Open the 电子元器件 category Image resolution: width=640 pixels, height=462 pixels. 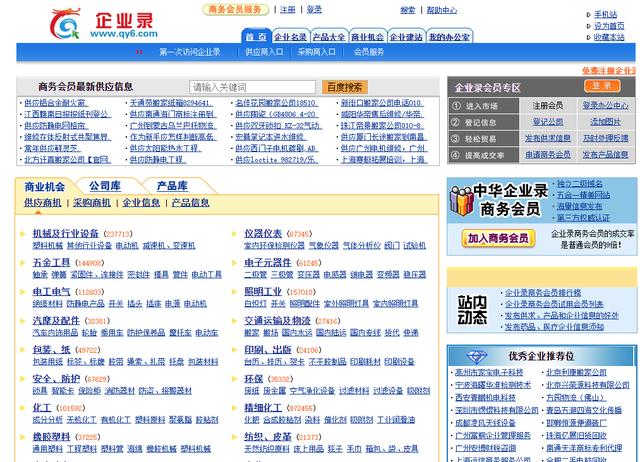tap(268, 263)
